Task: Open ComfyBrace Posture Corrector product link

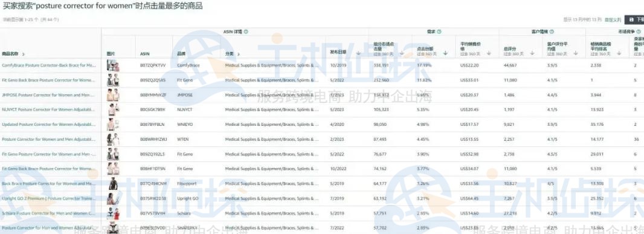Action: 49,65
